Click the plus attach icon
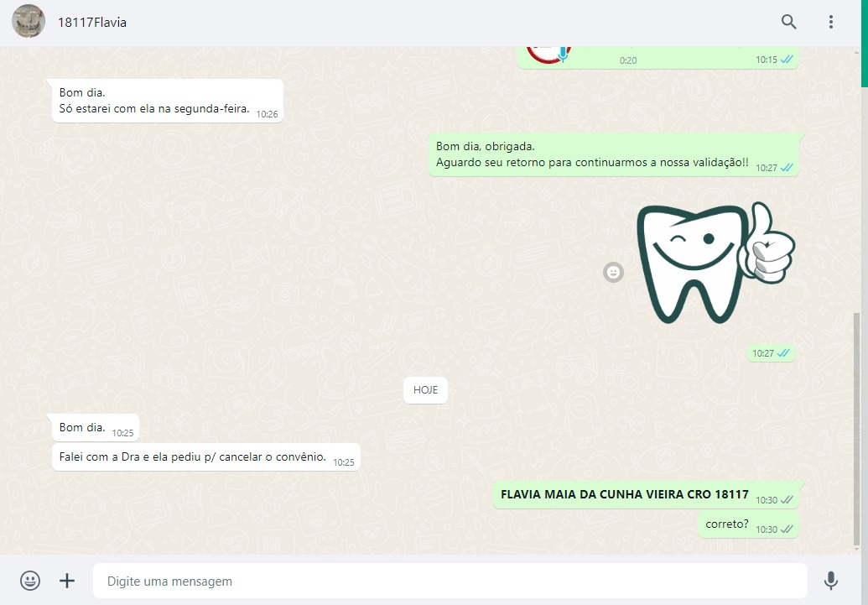The image size is (868, 605). tap(67, 581)
